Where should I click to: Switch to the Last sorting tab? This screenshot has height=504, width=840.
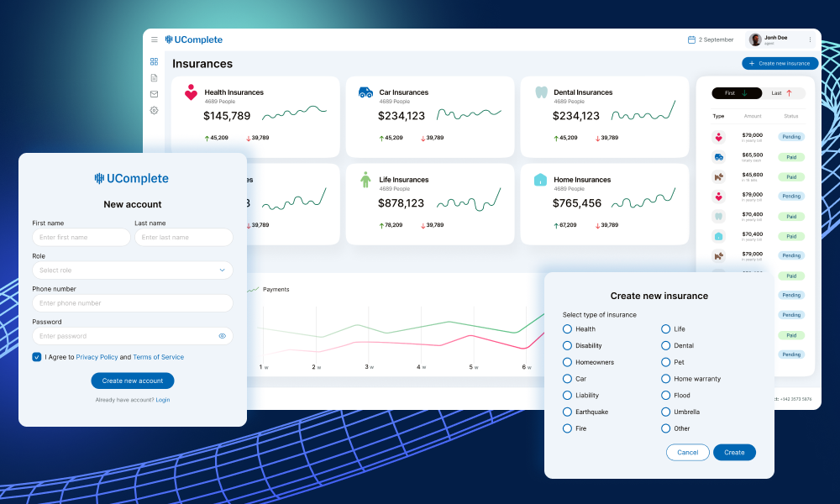(783, 93)
